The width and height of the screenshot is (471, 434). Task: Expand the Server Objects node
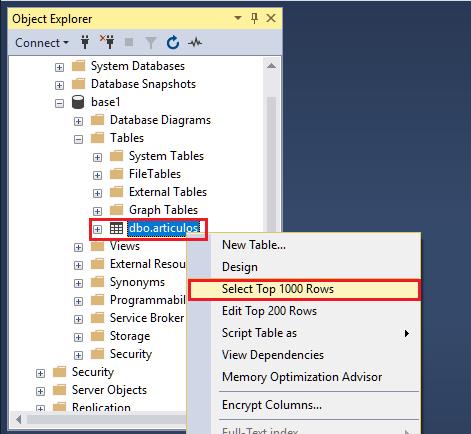point(40,391)
